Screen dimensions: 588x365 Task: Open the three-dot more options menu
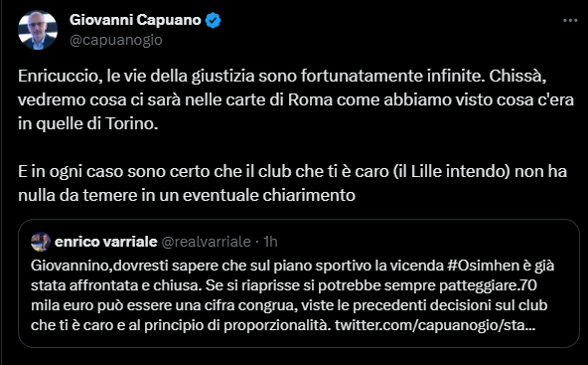pyautogui.click(x=570, y=20)
